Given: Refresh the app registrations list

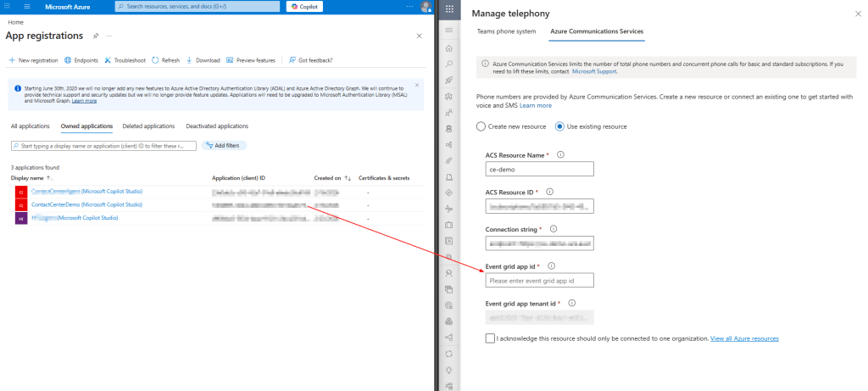Looking at the screenshot, I should click(x=156, y=60).
